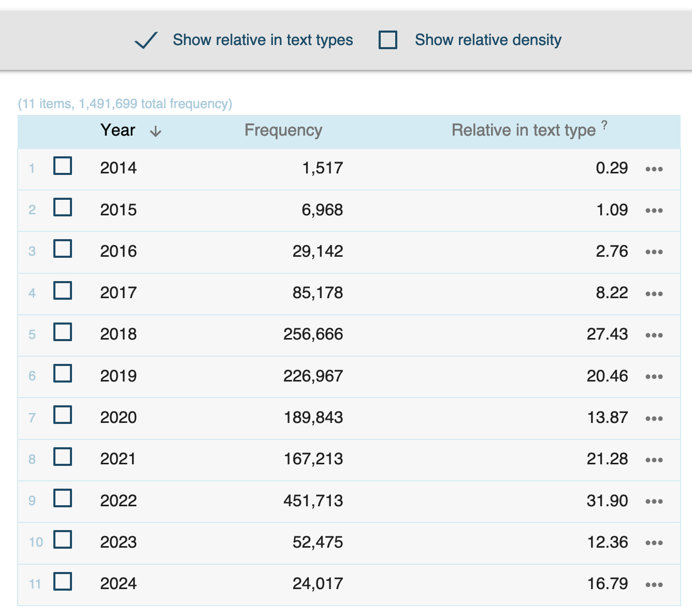The image size is (692, 616).
Task: Expand the options menu for 2015 row
Action: pyautogui.click(x=654, y=211)
